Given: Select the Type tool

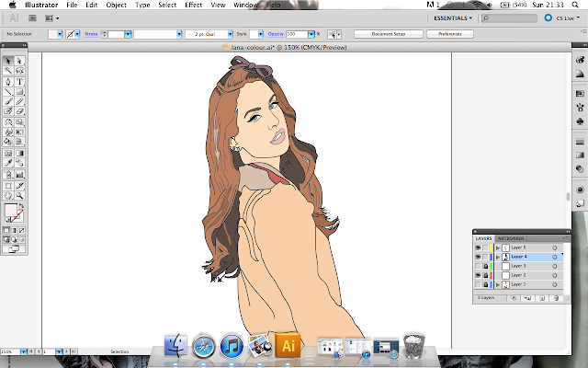Looking at the screenshot, I should tap(19, 81).
